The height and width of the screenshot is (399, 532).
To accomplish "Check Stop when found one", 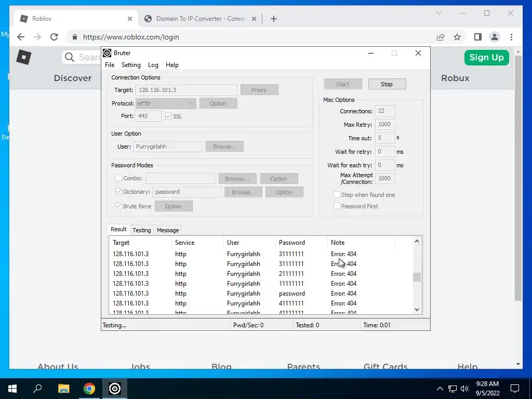I will pyautogui.click(x=337, y=194).
